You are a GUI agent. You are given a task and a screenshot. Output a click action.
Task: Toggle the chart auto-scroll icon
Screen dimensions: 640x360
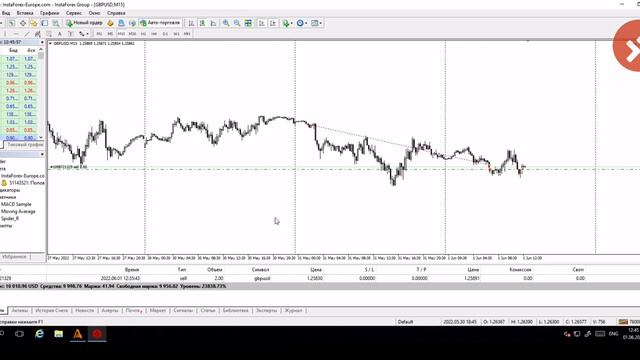(x=262, y=23)
